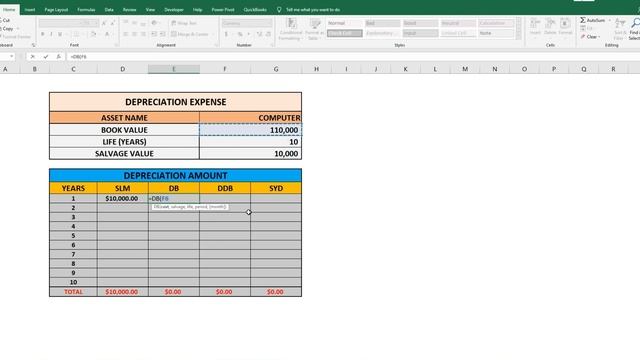Viewport: 640px width, 360px height.
Task: Open Sort & Filter menu
Action: (620, 29)
